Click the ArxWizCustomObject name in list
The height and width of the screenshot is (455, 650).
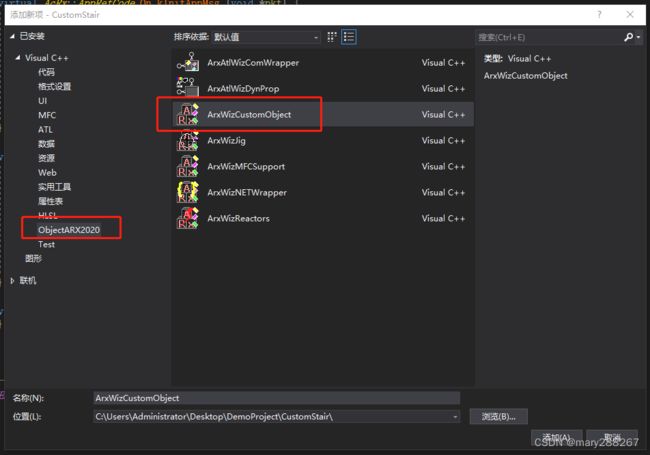249,114
